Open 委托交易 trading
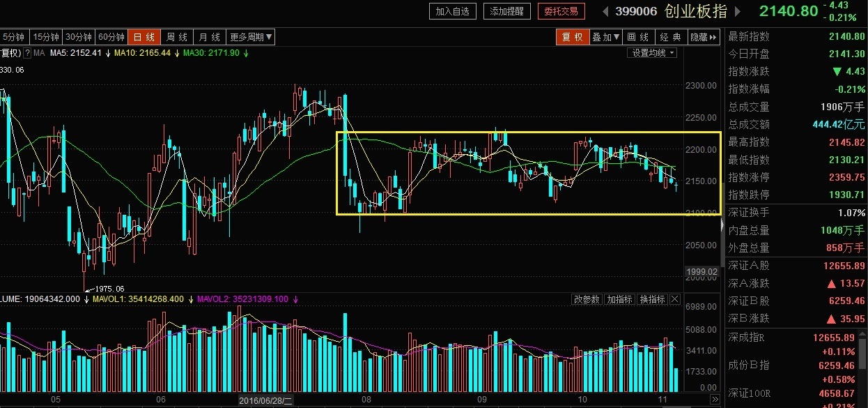Image resolution: width=868 pixels, height=408 pixels. tap(563, 11)
